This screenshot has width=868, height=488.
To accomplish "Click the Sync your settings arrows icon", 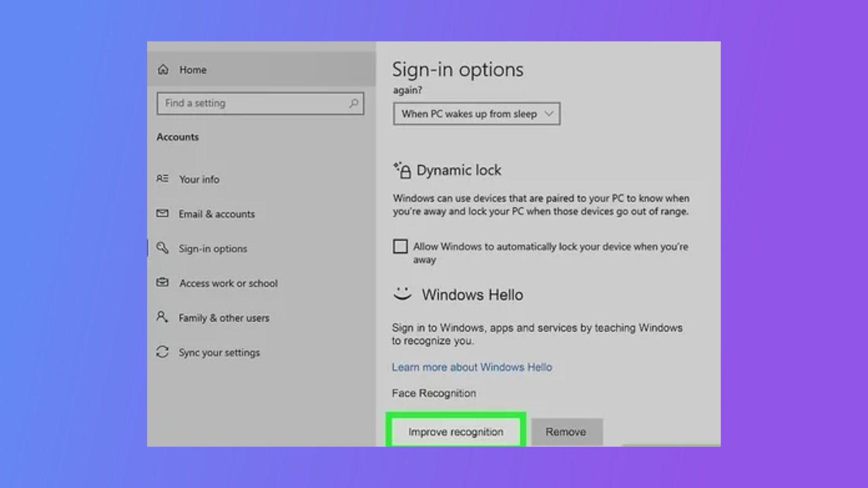I will point(162,352).
